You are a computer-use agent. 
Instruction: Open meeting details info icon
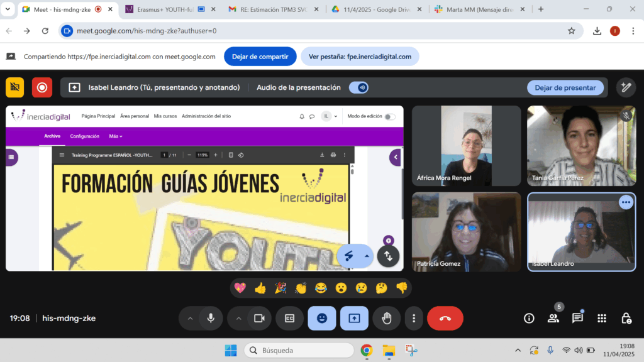pyautogui.click(x=529, y=318)
